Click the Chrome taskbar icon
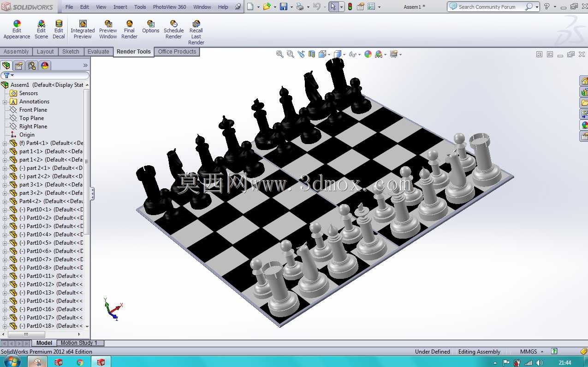The height and width of the screenshot is (367, 588). [80, 362]
